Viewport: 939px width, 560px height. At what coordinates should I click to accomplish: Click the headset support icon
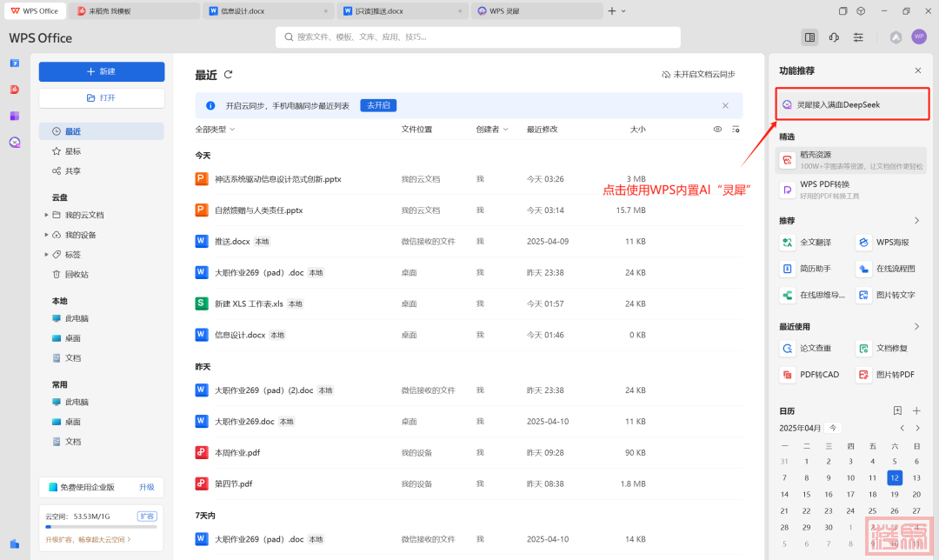coord(834,37)
